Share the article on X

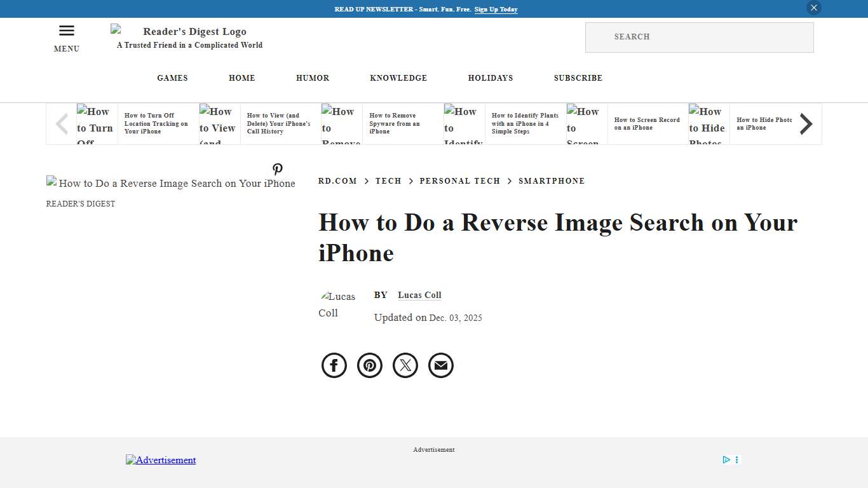(405, 365)
